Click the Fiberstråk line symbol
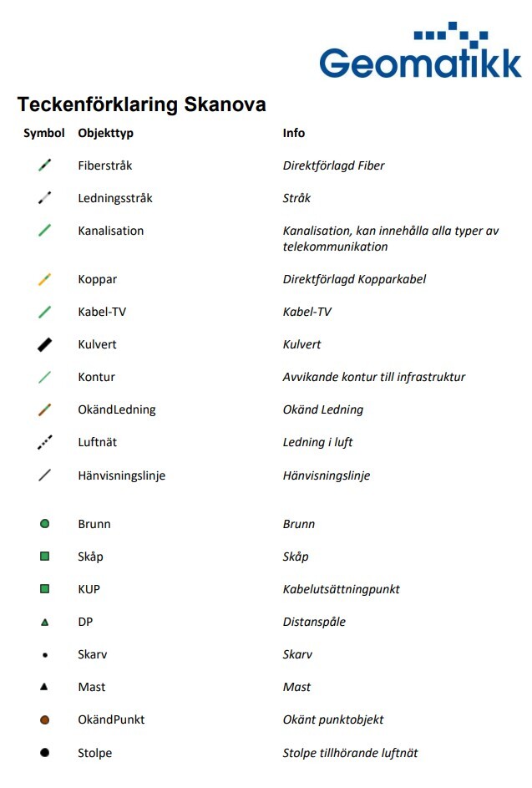This screenshot has height=788, width=532. coord(45,165)
